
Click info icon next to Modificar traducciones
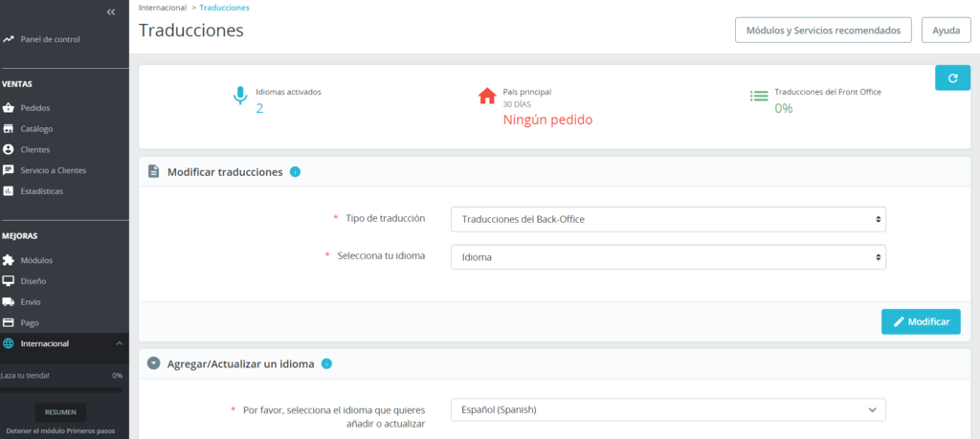(296, 172)
